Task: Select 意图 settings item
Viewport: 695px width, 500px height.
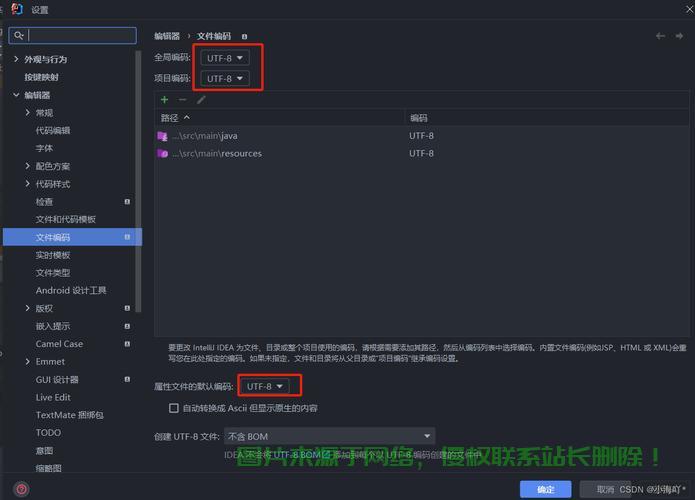Action: 44,451
